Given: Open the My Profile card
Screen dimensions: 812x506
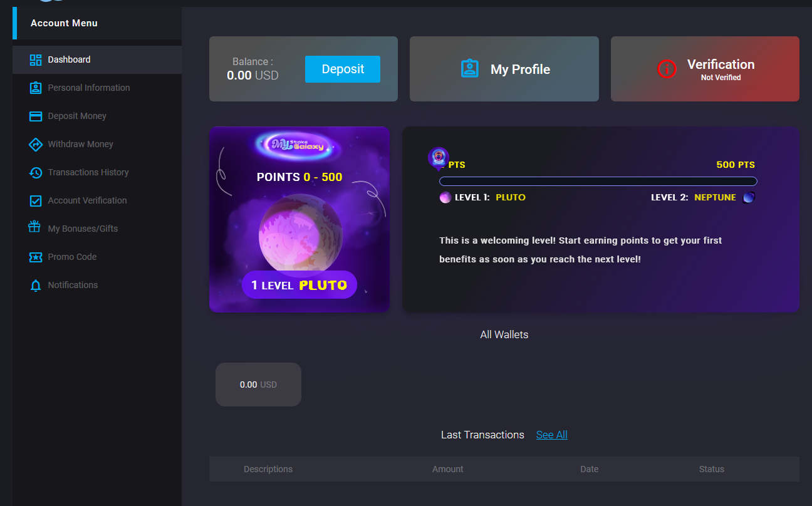Looking at the screenshot, I should [x=504, y=69].
